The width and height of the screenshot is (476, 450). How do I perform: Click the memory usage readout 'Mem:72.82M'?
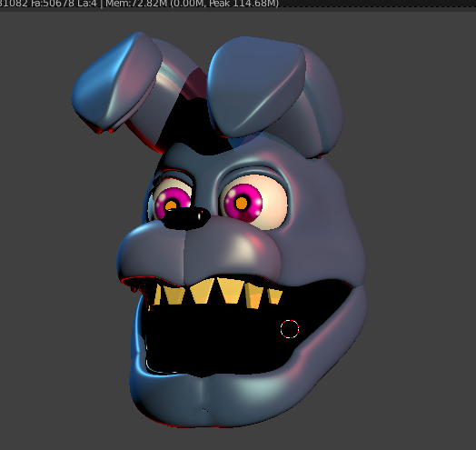tap(135, 4)
